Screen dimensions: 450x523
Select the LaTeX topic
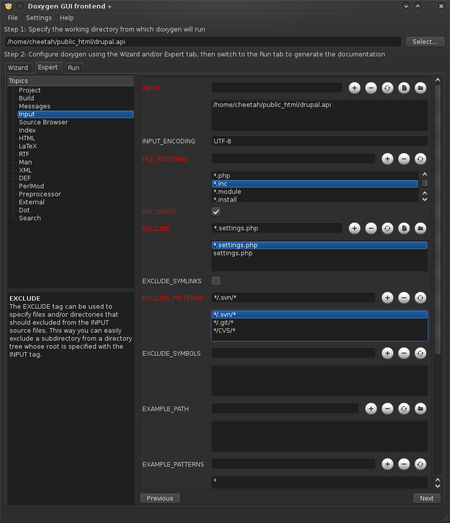(28, 146)
